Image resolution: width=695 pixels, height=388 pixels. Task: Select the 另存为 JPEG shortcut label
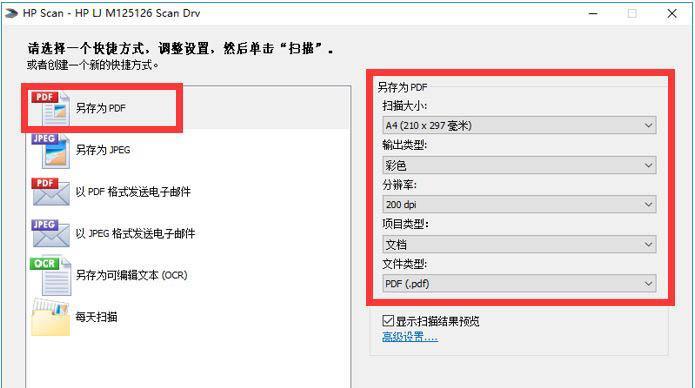(x=103, y=150)
